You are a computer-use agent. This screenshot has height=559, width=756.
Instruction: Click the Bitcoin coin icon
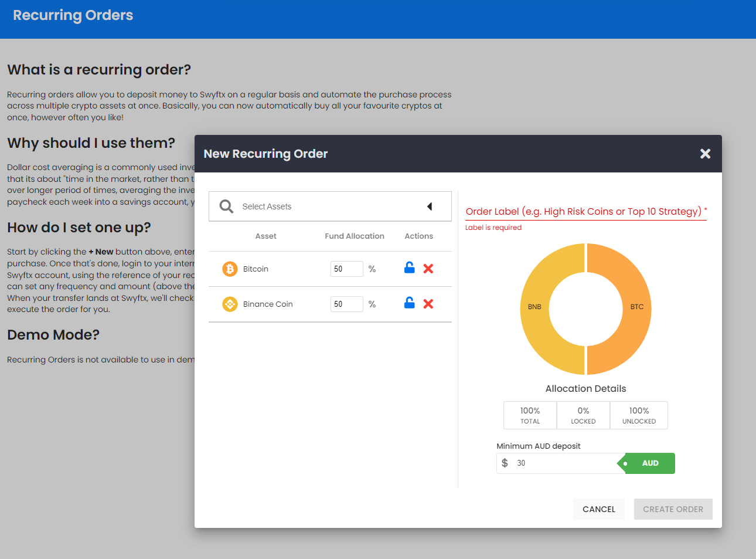[x=230, y=269]
